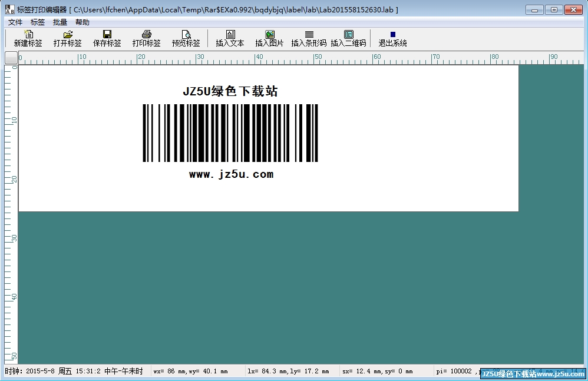Click the 'wx= 86 mm' status entry

[x=190, y=371]
